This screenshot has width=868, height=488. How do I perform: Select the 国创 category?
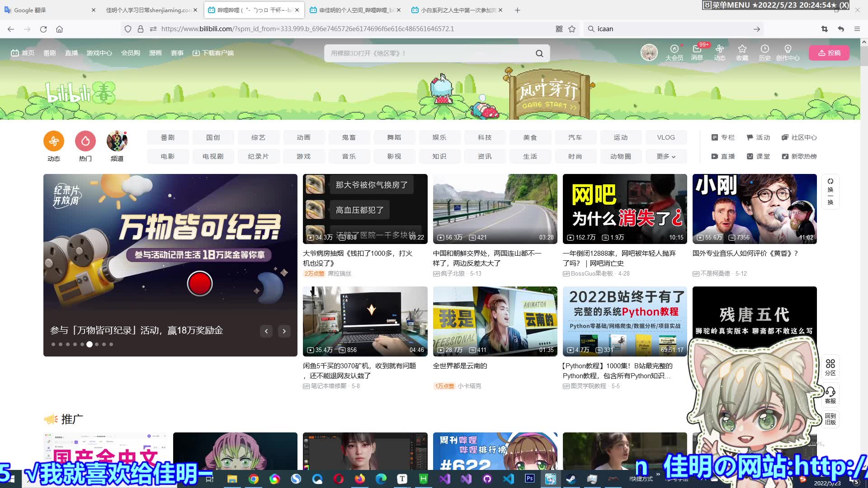tap(213, 137)
